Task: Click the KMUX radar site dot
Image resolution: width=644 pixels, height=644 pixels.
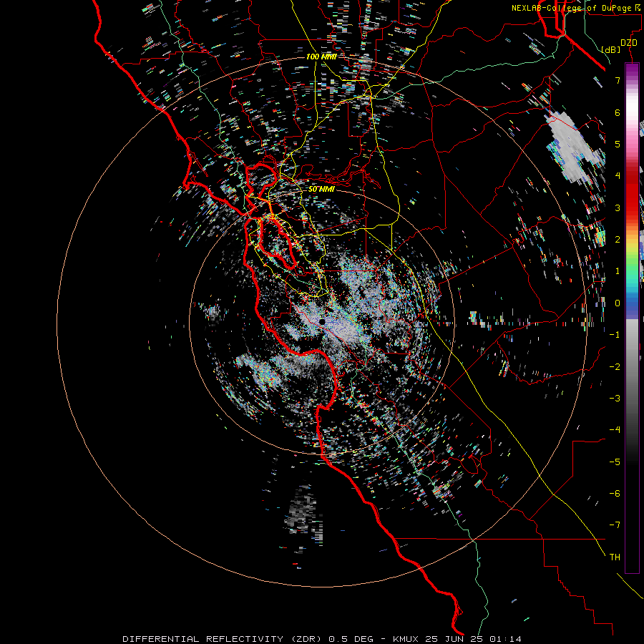Action: pos(323,322)
